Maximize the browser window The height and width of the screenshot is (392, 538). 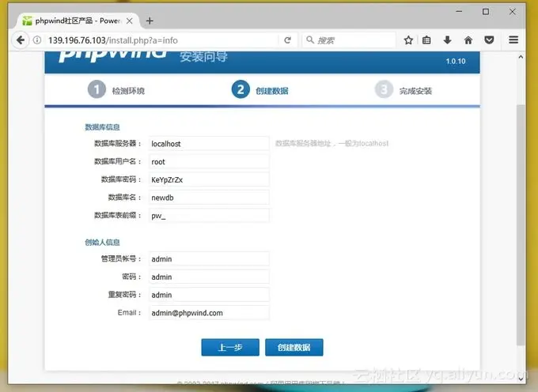tap(486, 11)
